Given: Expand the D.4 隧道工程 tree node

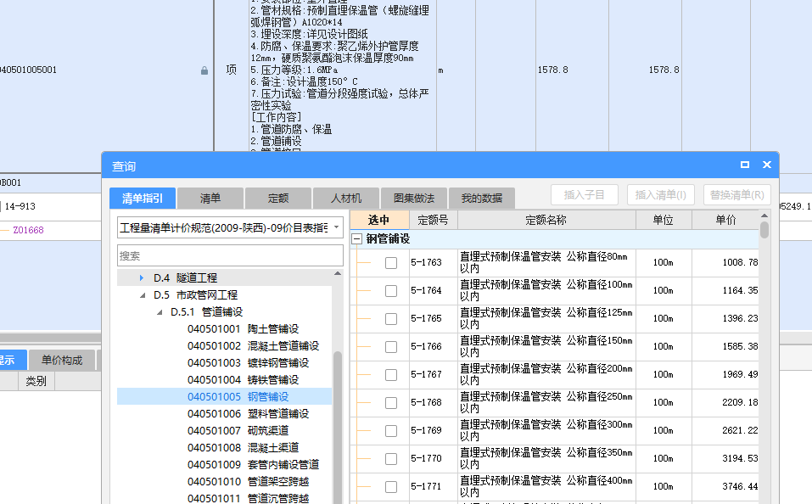Looking at the screenshot, I should point(142,278).
